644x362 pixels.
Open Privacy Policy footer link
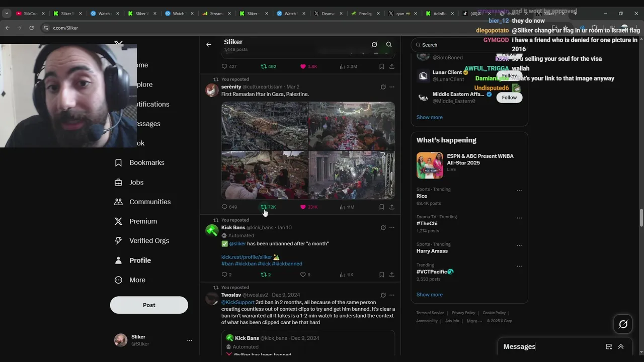tap(463, 313)
